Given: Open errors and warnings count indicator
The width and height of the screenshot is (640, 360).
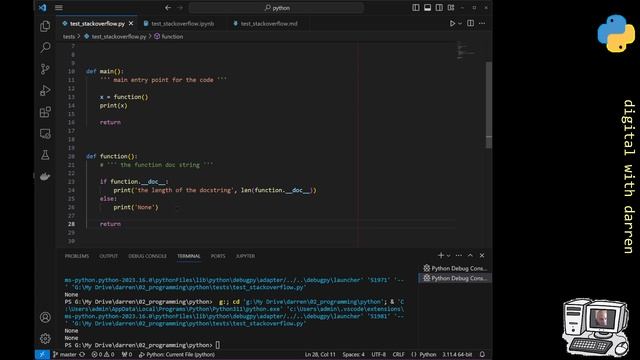Looking at the screenshot, I should [x=103, y=354].
